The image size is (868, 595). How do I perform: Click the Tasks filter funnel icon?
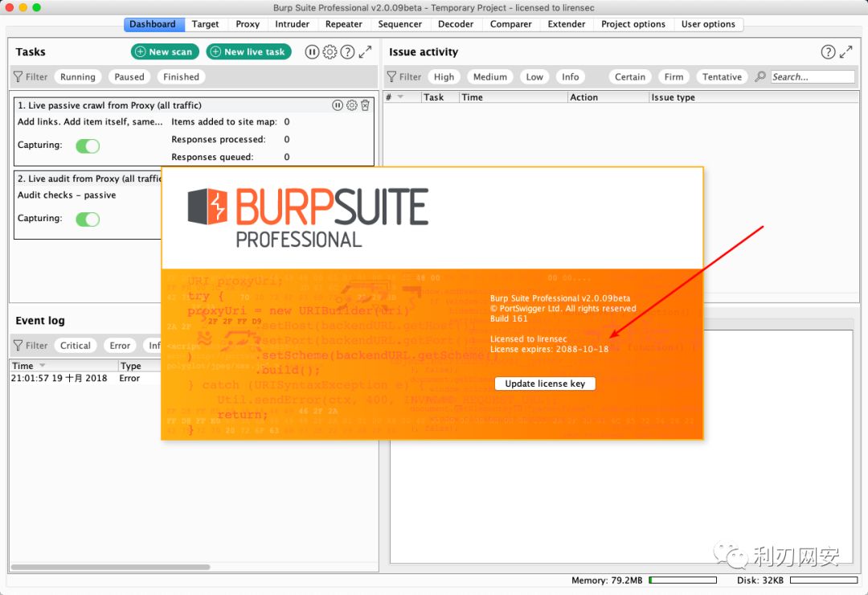click(x=18, y=77)
